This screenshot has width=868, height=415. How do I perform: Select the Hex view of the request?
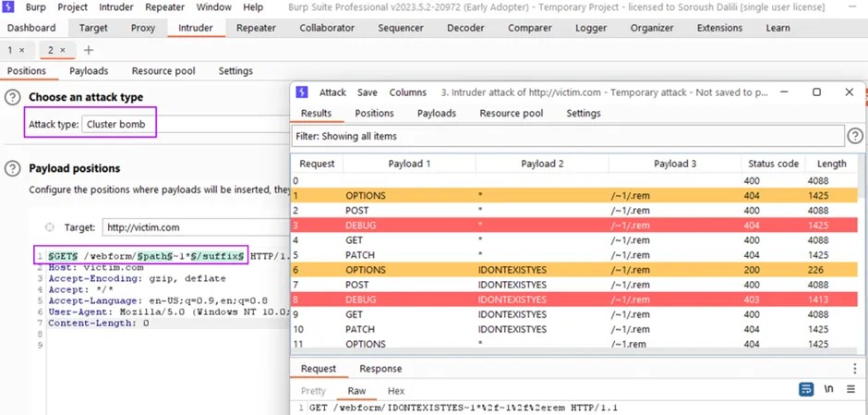[396, 391]
